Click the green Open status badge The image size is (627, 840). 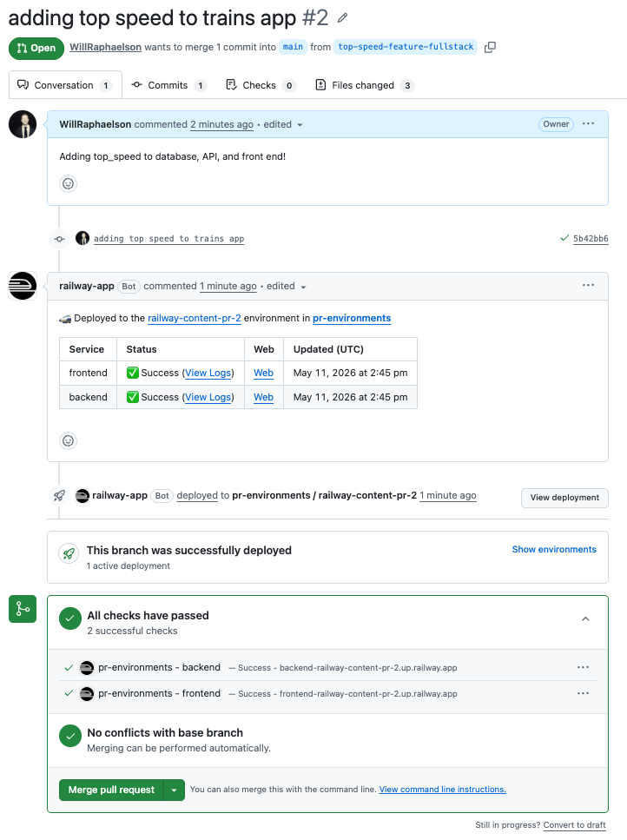point(36,49)
